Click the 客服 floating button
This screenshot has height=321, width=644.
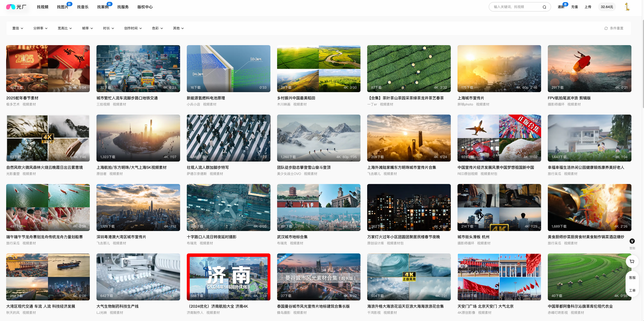pyautogui.click(x=632, y=278)
